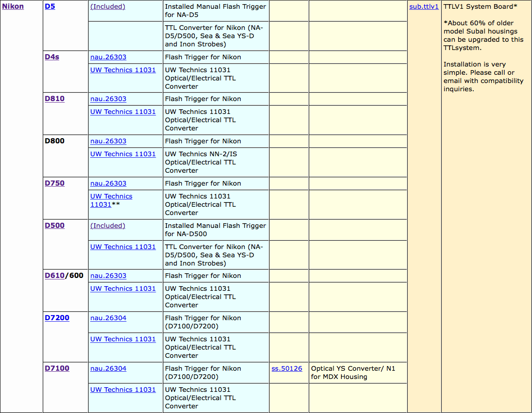Click nau.26304 link in D7100 row
532x413 pixels.
[x=108, y=369]
